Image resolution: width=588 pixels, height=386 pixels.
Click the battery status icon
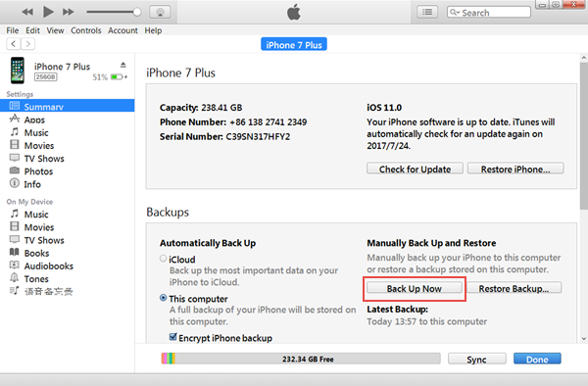(x=119, y=76)
